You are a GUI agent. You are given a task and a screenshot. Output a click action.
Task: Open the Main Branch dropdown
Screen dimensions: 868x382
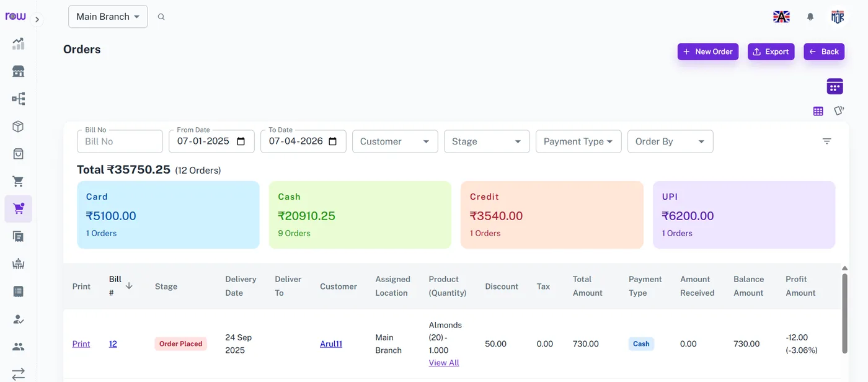click(x=108, y=17)
